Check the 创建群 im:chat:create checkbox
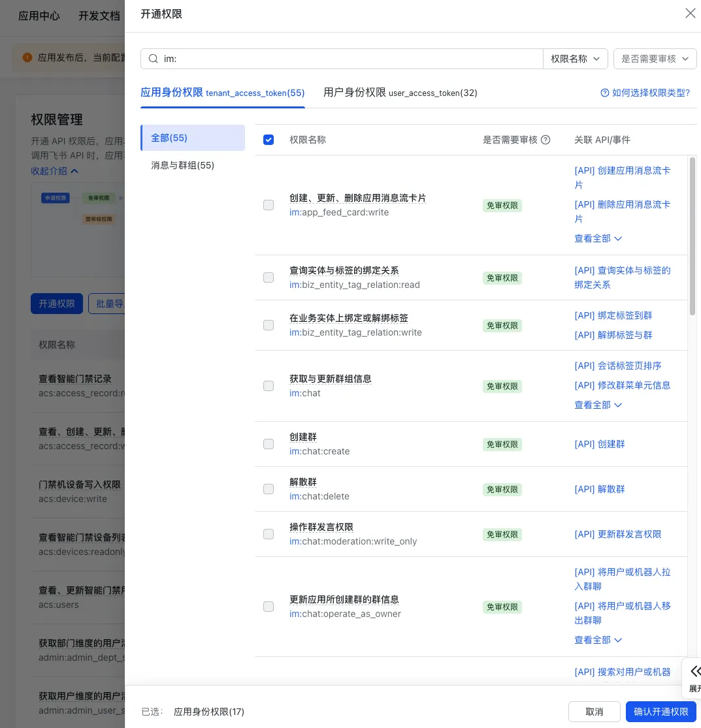This screenshot has height=728, width=701. coord(269,444)
